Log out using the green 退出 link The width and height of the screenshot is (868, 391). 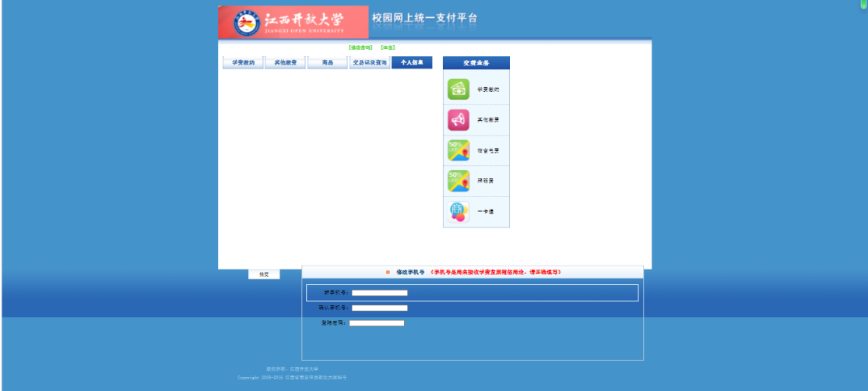[388, 48]
